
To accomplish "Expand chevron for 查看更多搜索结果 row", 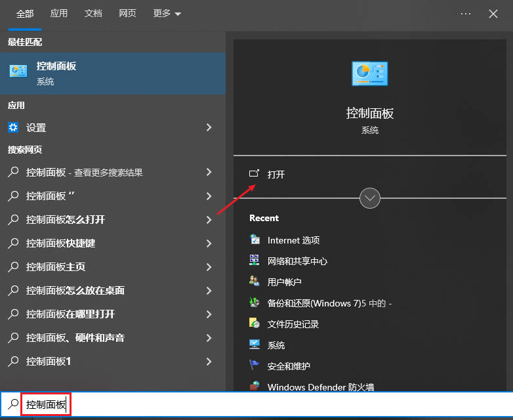I will pos(209,172).
